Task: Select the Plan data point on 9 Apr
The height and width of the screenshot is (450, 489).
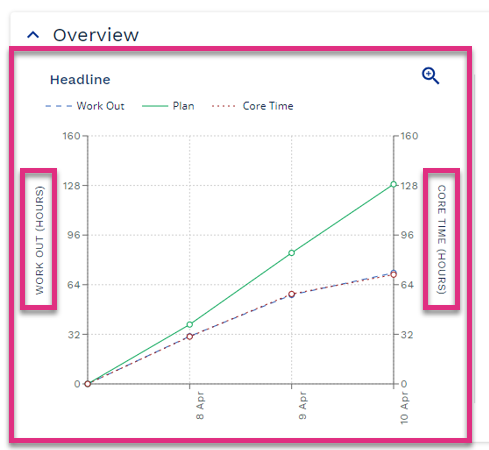Action: [x=291, y=253]
